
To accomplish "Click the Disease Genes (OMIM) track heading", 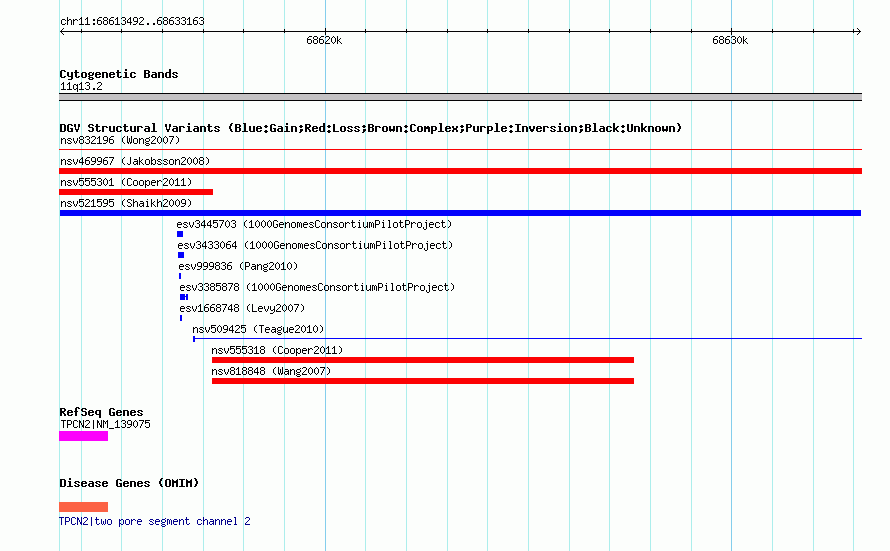I will pos(129,483).
